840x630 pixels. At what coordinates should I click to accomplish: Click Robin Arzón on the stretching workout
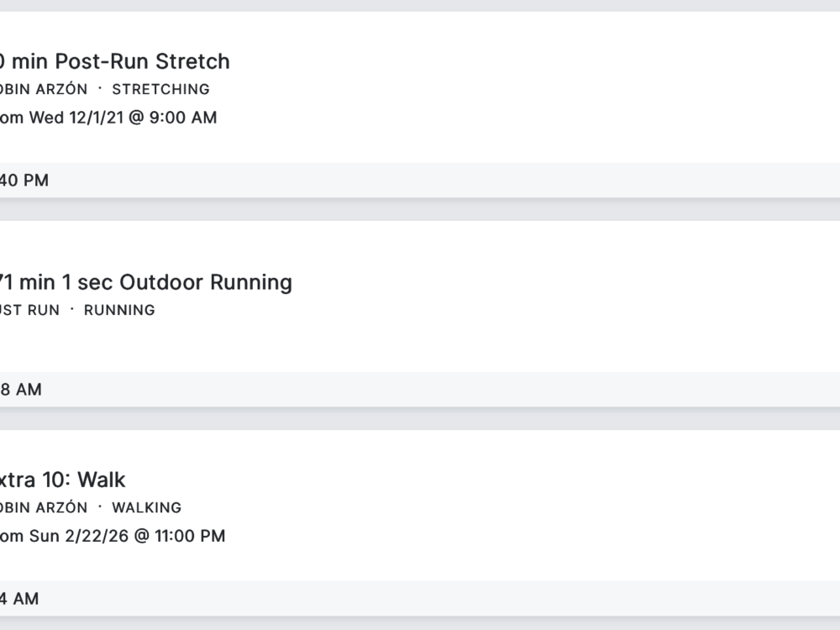44,89
